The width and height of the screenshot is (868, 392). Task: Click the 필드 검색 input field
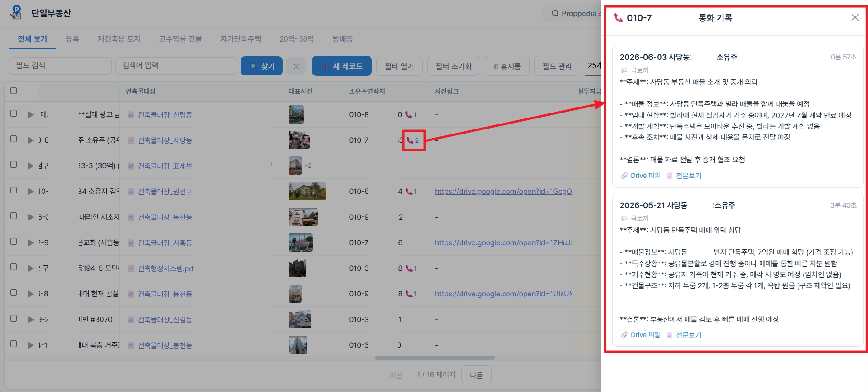pyautogui.click(x=60, y=66)
